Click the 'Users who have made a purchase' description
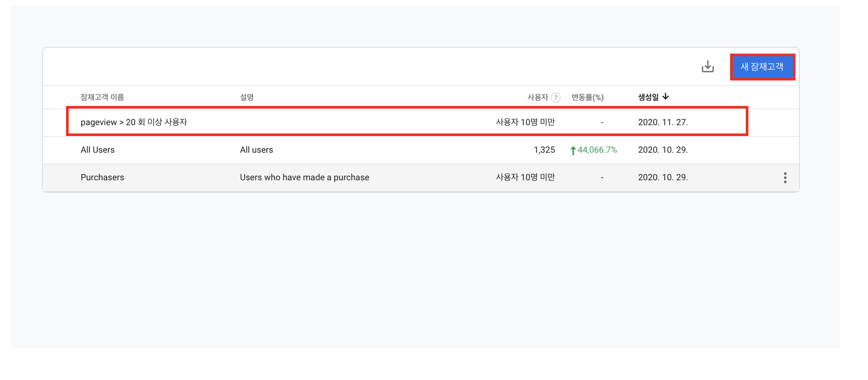The image size is (868, 380). 304,177
